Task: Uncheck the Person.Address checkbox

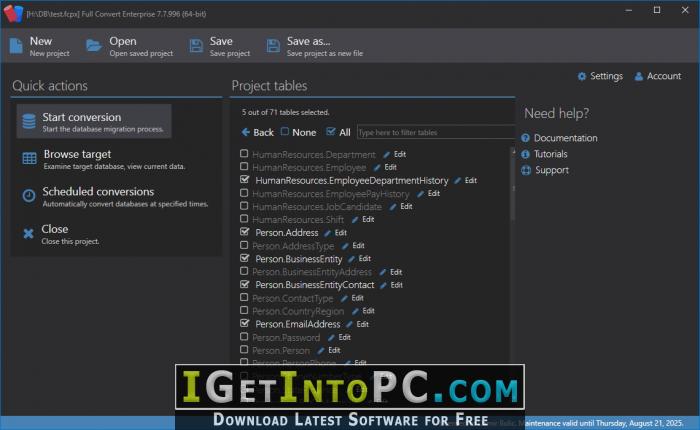Action: (x=244, y=232)
